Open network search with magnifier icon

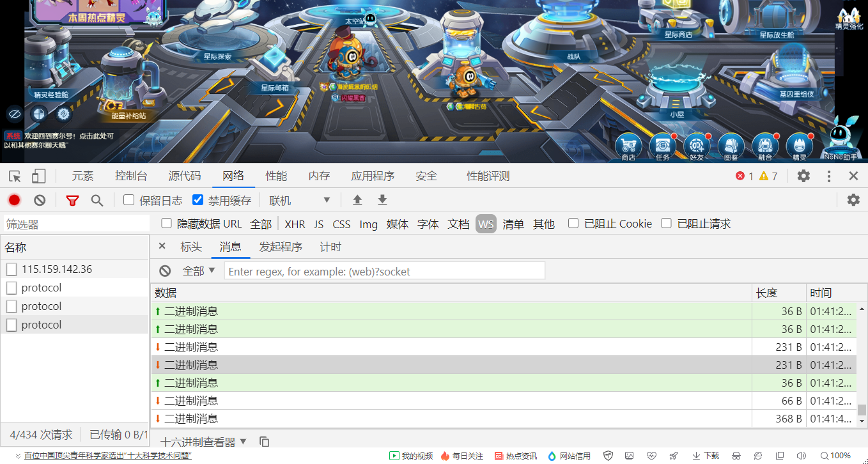(x=97, y=200)
